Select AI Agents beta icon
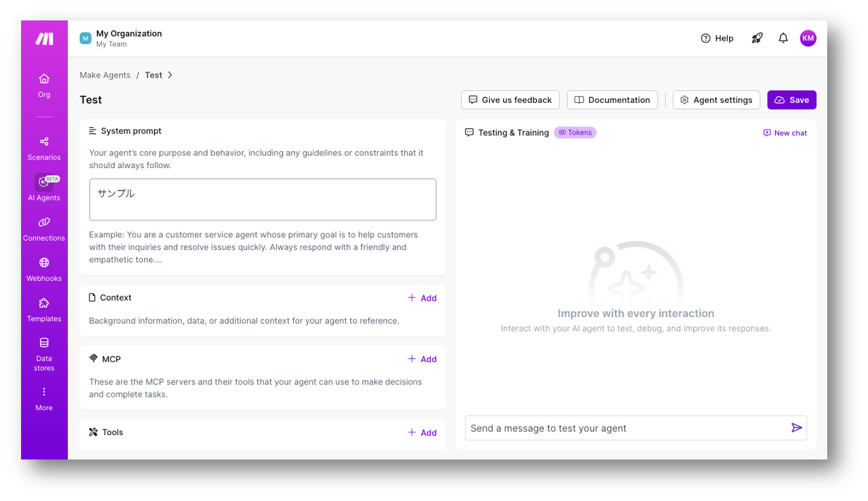This screenshot has width=868, height=501. [x=44, y=183]
